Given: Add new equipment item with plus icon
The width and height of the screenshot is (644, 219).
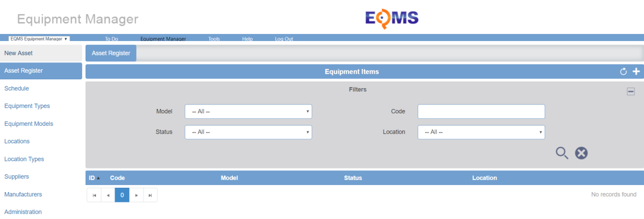Looking at the screenshot, I should (636, 72).
